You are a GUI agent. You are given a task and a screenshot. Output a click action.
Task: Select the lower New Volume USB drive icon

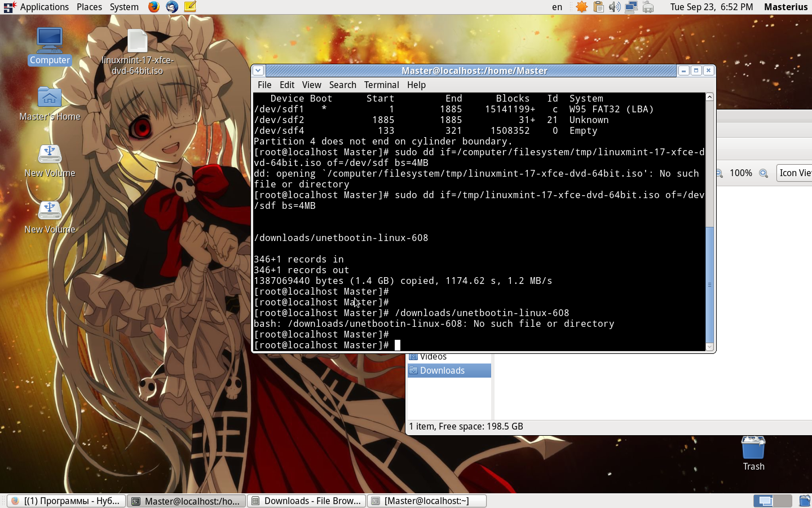(x=50, y=217)
